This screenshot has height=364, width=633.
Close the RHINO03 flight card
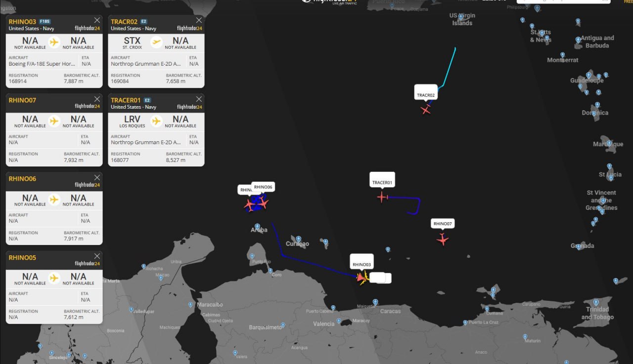click(x=97, y=20)
